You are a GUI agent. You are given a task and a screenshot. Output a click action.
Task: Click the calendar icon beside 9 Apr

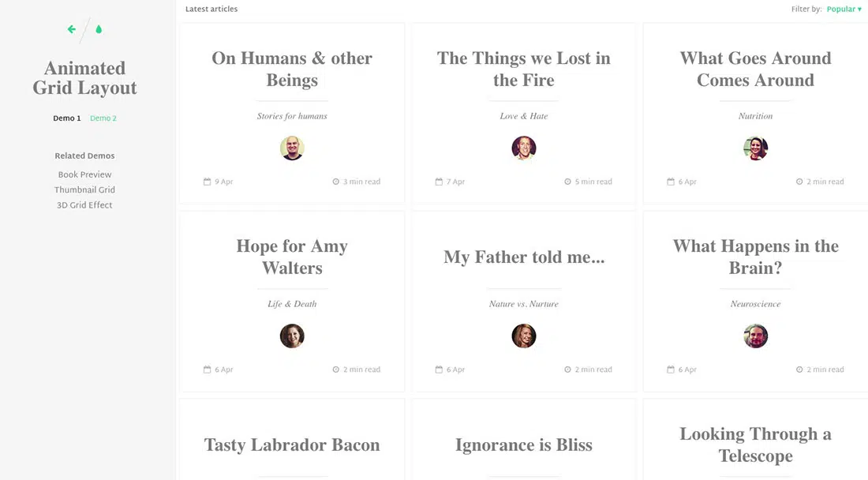tap(208, 182)
